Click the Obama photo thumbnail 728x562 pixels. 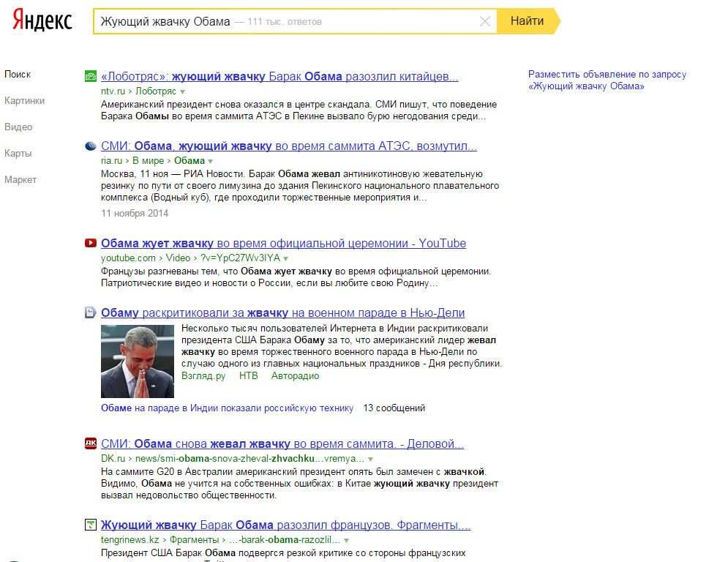(138, 361)
